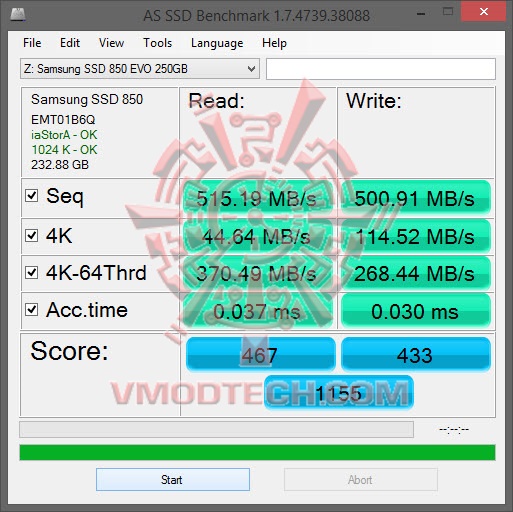
Task: Disable the 4K-64Thrd test checkbox
Action: click(x=32, y=272)
